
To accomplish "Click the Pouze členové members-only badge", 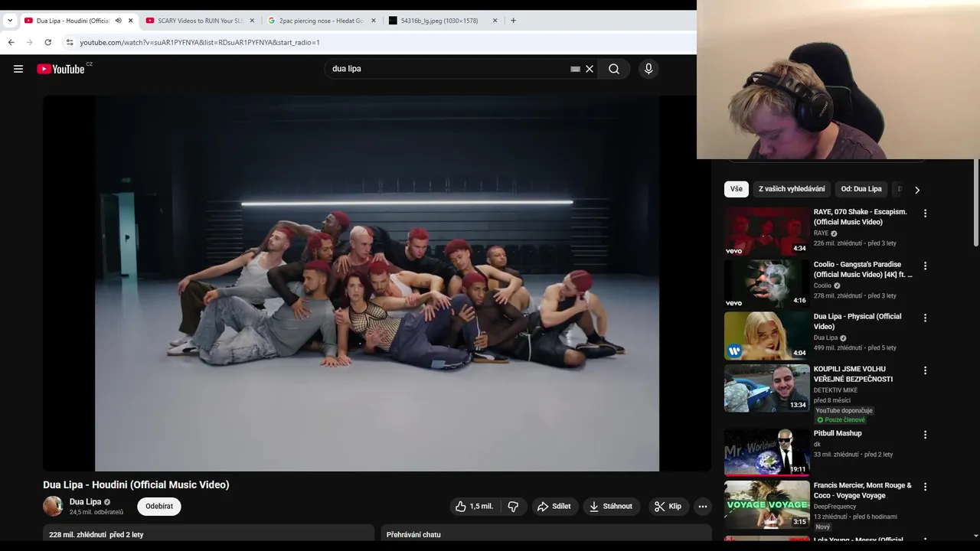I will (x=841, y=420).
